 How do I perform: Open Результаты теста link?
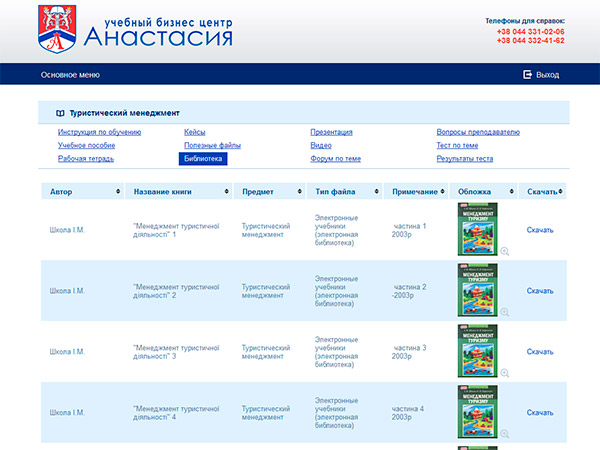pos(464,158)
